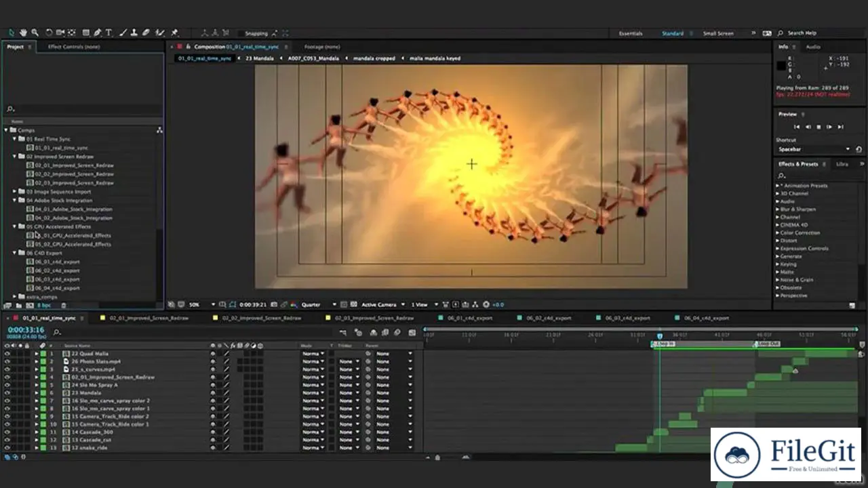Click the frame blending enable icon in timeline
Viewport: 868px width, 488px height.
(385, 332)
